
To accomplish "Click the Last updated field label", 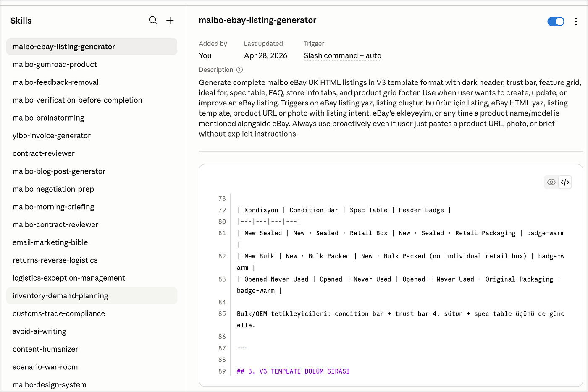I will (263, 44).
